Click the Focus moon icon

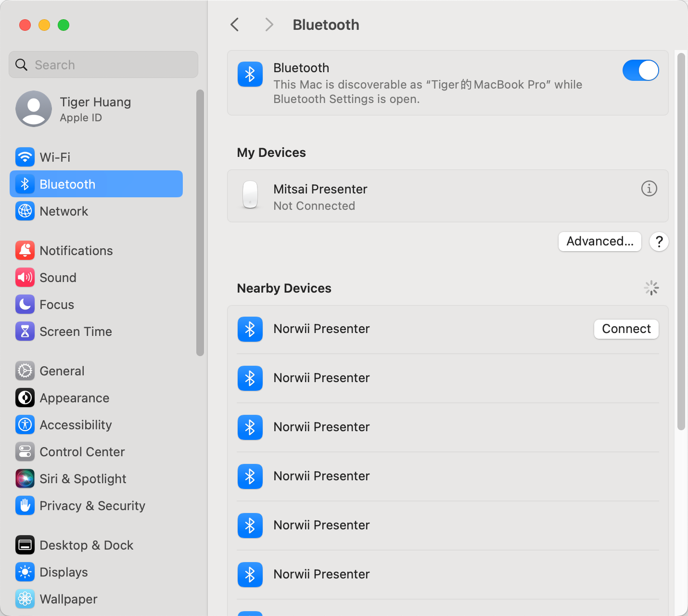(25, 304)
